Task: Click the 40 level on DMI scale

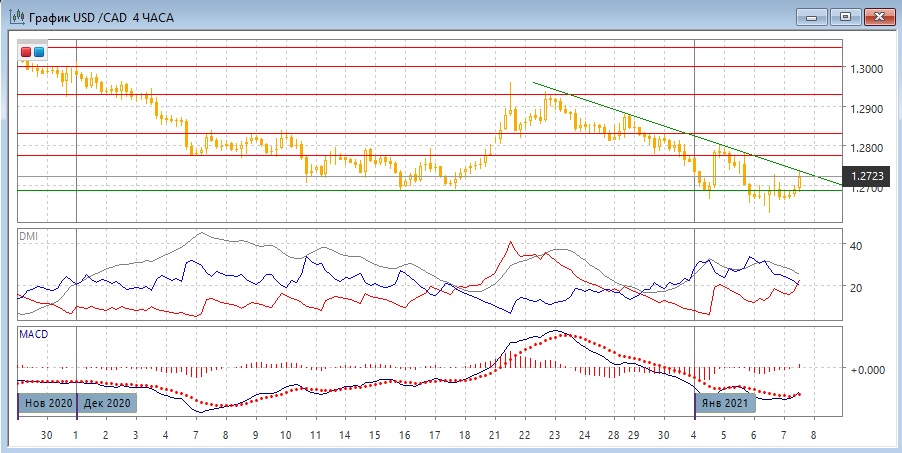Action: 855,245
